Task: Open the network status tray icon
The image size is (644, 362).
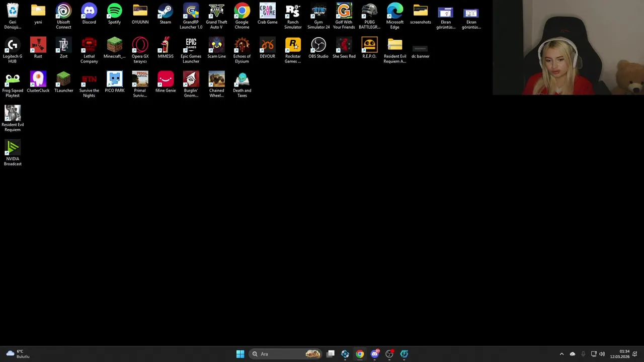Action: pyautogui.click(x=594, y=354)
